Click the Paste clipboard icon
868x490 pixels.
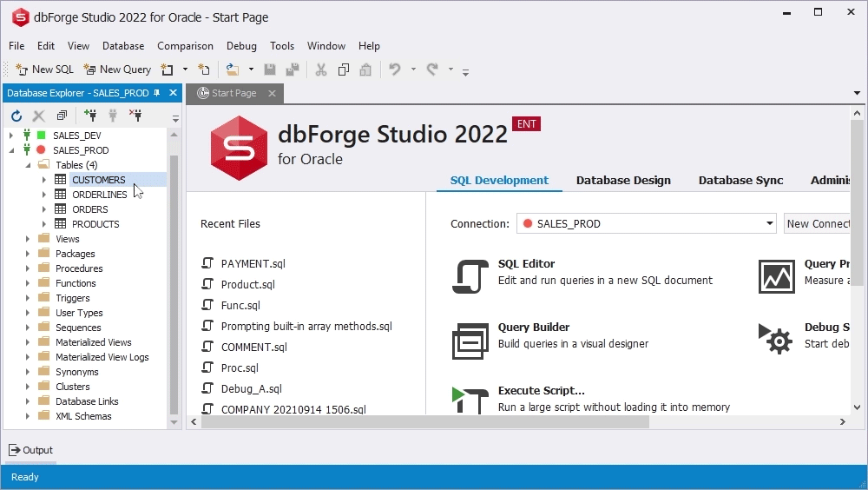tap(365, 70)
